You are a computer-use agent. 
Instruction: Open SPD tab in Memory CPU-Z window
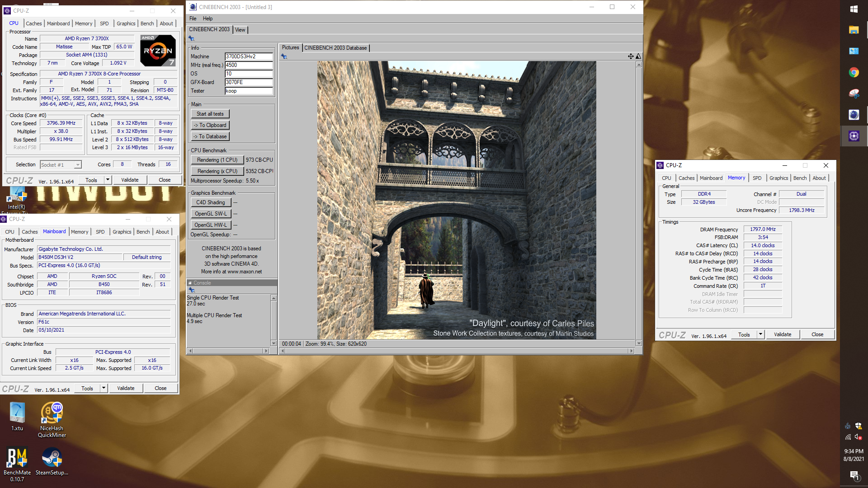pos(757,178)
